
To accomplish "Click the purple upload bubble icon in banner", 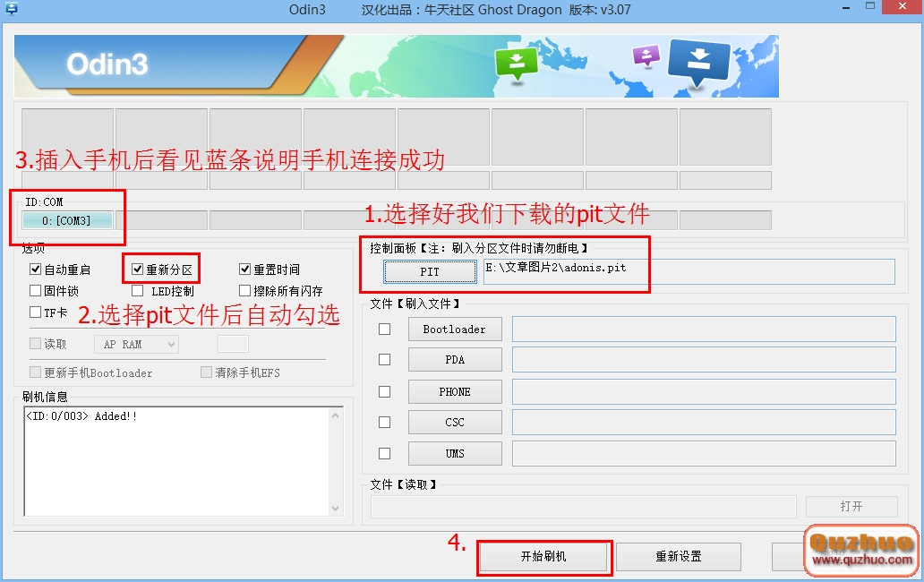I will point(646,56).
